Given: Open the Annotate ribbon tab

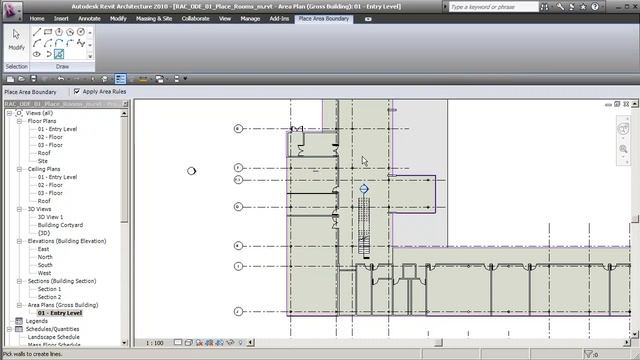Looking at the screenshot, I should 89,19.
